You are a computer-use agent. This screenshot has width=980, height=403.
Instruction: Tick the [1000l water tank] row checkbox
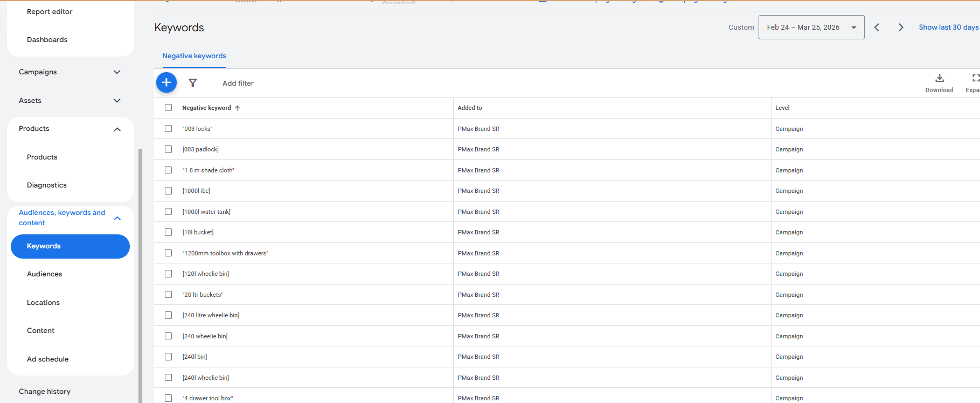[169, 212]
